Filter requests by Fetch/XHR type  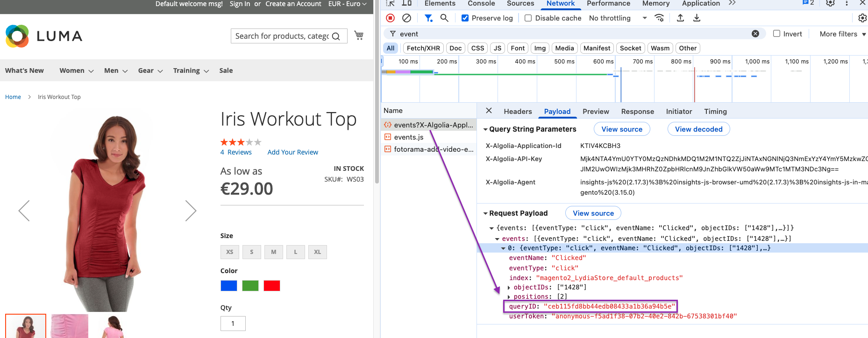click(423, 48)
